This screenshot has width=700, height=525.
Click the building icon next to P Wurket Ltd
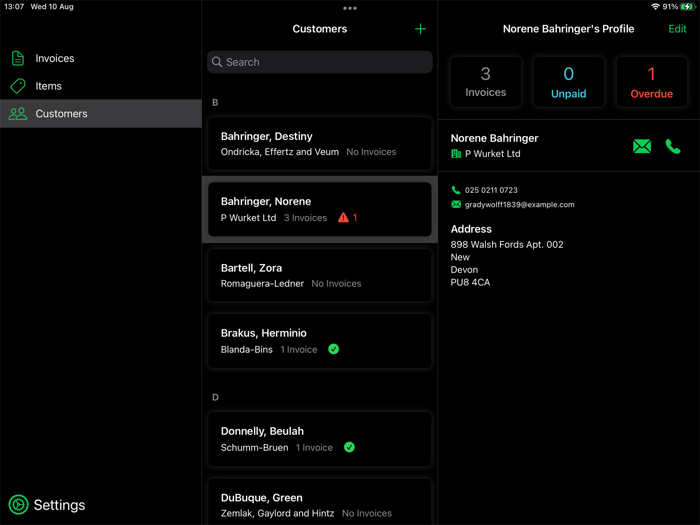456,154
